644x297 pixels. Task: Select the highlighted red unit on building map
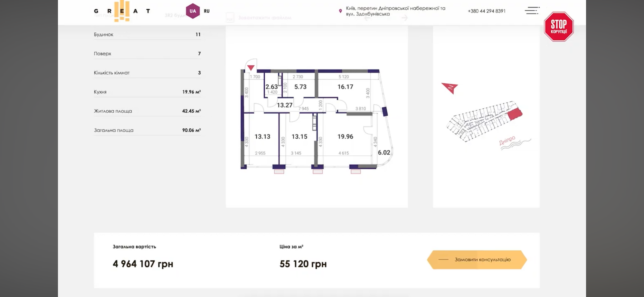(515, 114)
